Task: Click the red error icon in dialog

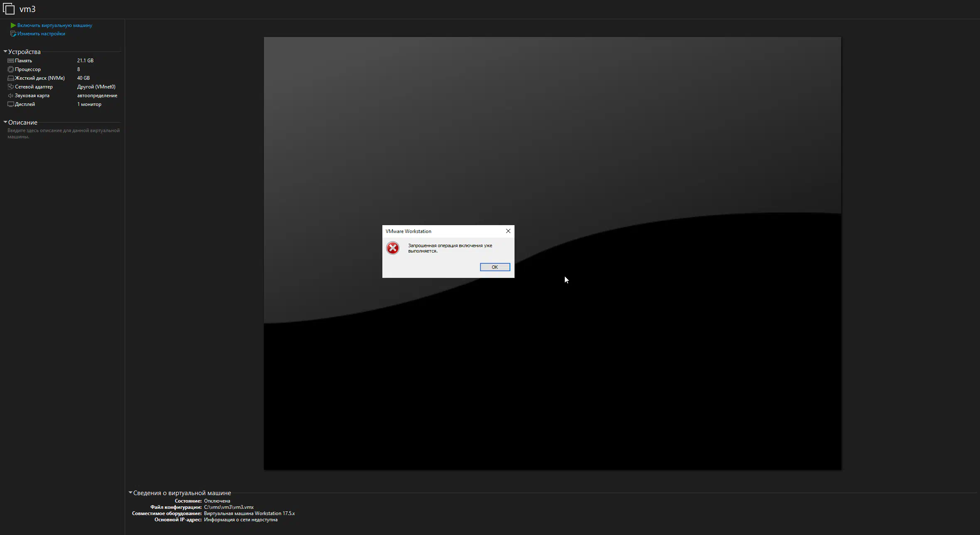Action: tap(393, 248)
